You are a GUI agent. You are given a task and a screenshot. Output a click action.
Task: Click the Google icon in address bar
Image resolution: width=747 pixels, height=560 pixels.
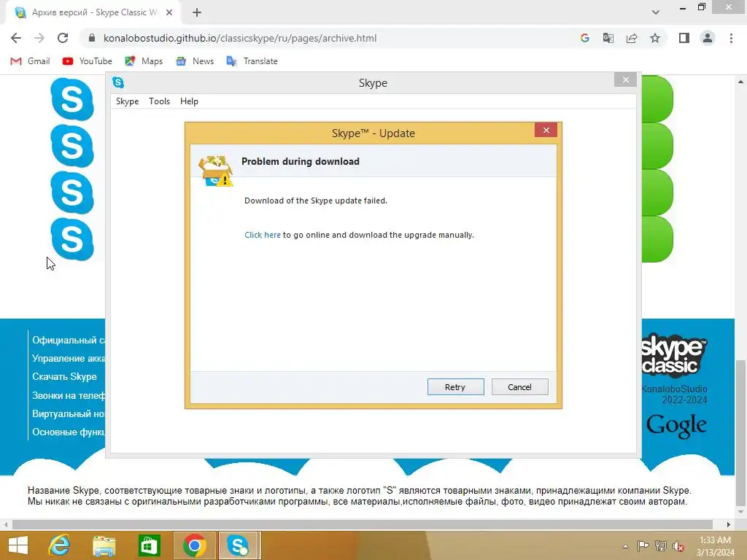(x=585, y=38)
